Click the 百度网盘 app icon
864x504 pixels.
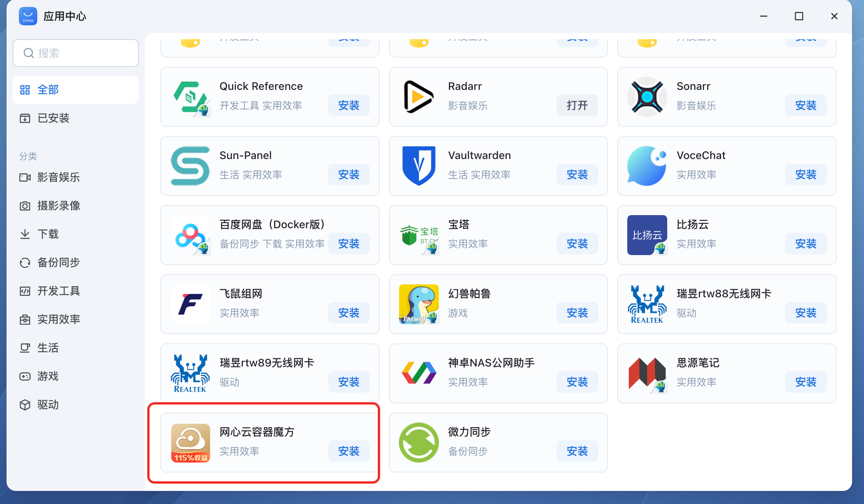[x=191, y=235]
